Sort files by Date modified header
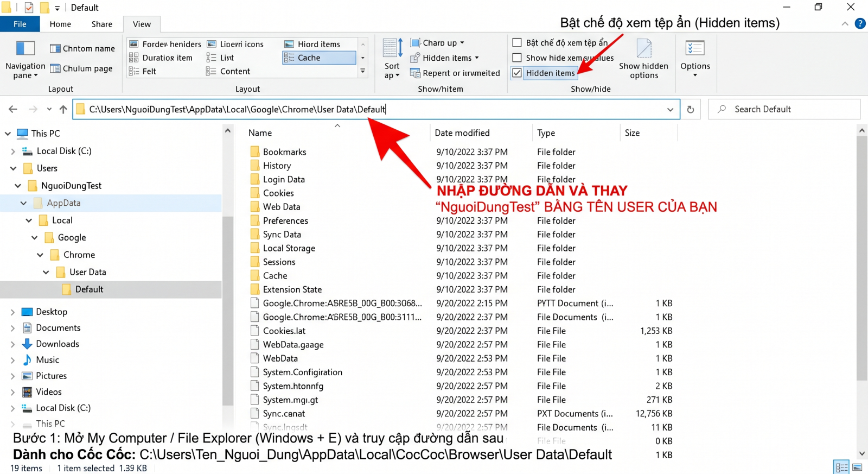 pos(462,132)
